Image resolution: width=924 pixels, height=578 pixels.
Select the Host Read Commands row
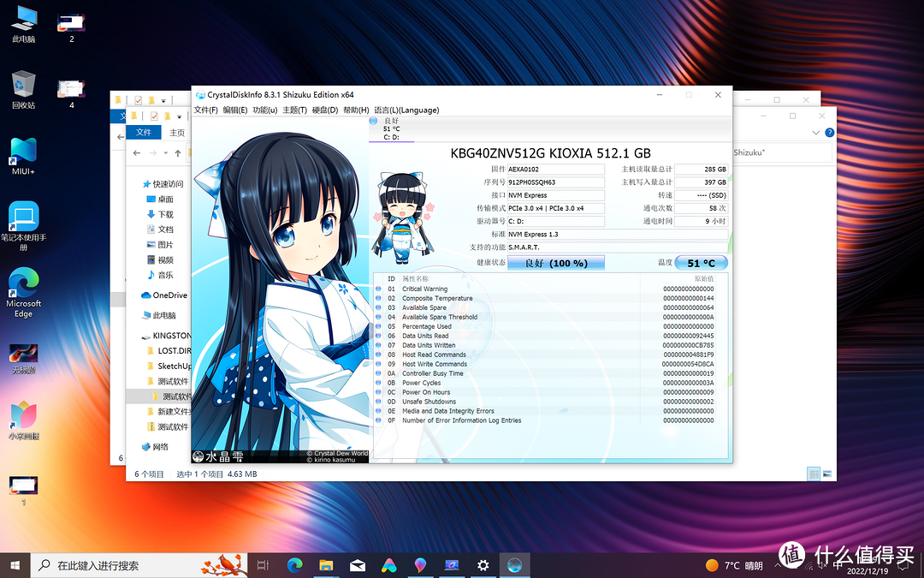pyautogui.click(x=551, y=355)
